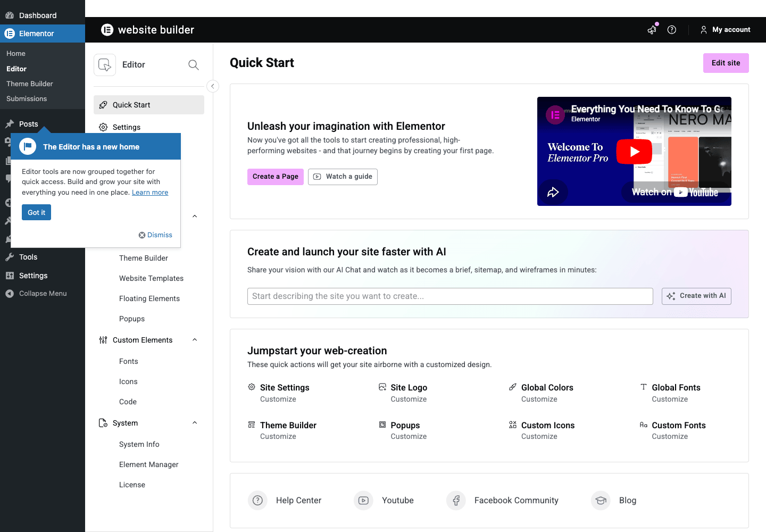Click the Youtube play icon at bottom
The height and width of the screenshot is (532, 766).
(363, 500)
